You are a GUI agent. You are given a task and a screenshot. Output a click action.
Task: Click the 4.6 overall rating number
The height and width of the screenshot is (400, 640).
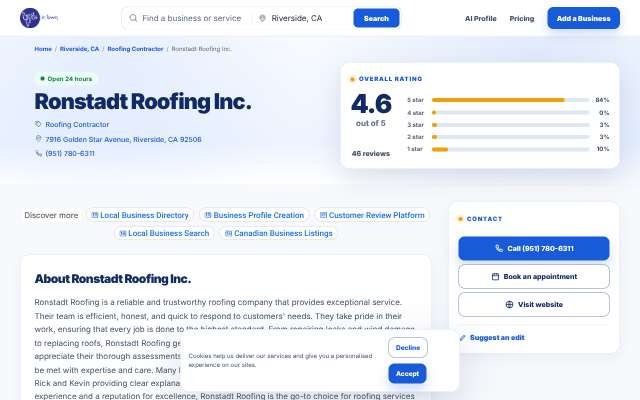[371, 104]
